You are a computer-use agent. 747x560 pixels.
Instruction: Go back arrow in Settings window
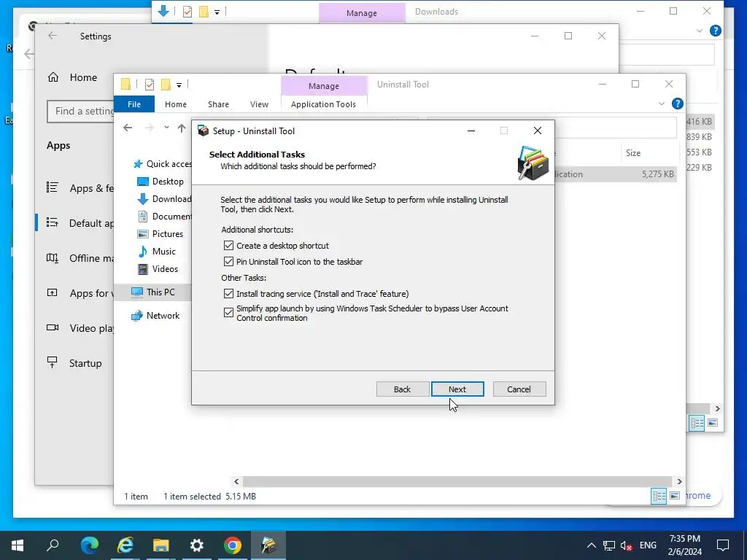(x=53, y=36)
